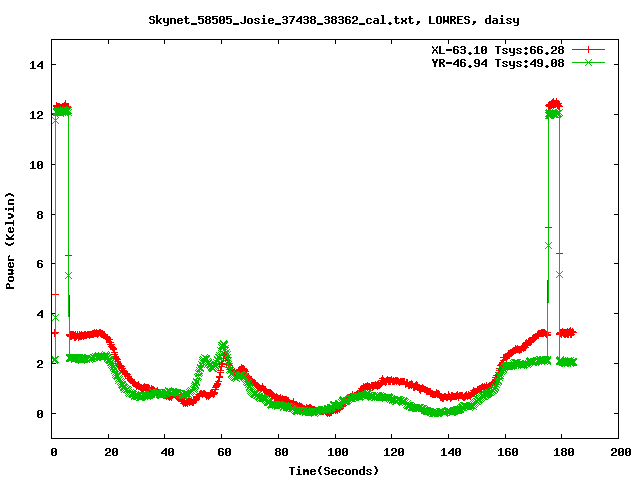Click the red XL legend line sample

pos(588,50)
